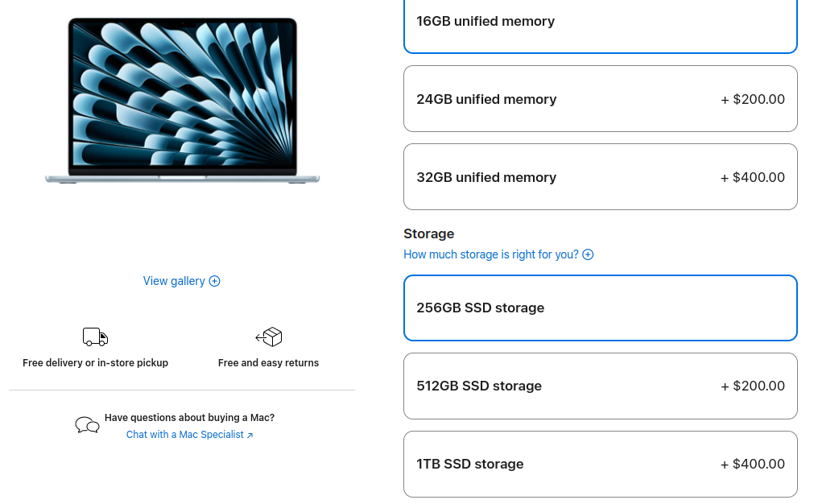Click the + $200.00 price for 24GB memory
Viewport: 818px width, 504px height.
tap(753, 99)
